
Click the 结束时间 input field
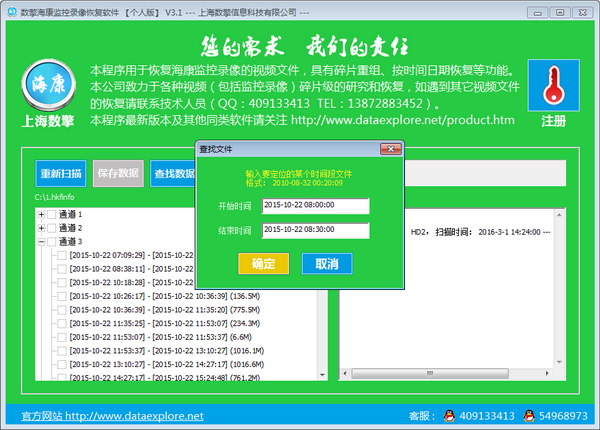[316, 230]
